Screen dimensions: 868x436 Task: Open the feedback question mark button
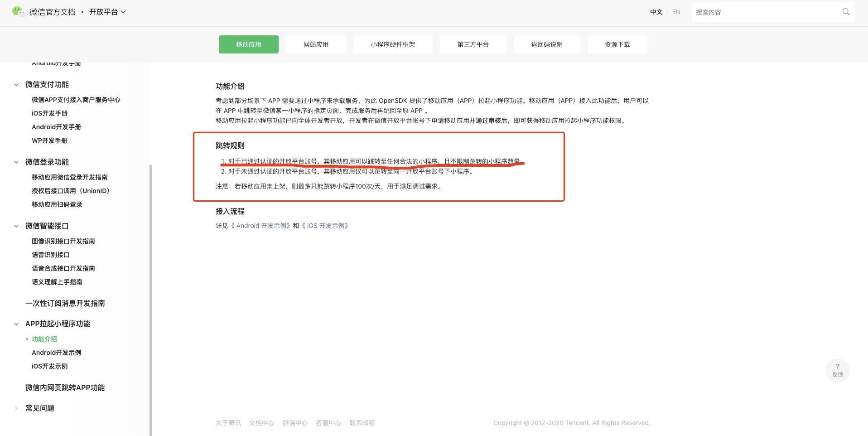tap(837, 370)
